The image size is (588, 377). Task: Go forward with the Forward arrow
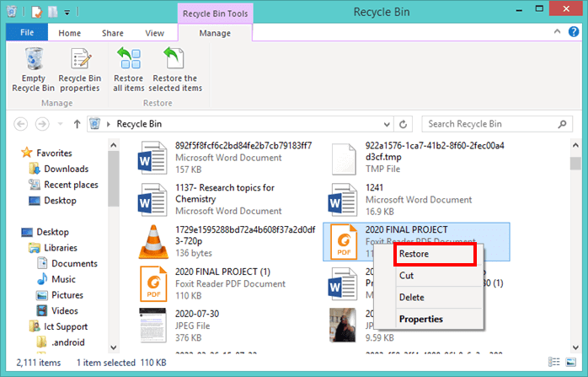point(42,124)
